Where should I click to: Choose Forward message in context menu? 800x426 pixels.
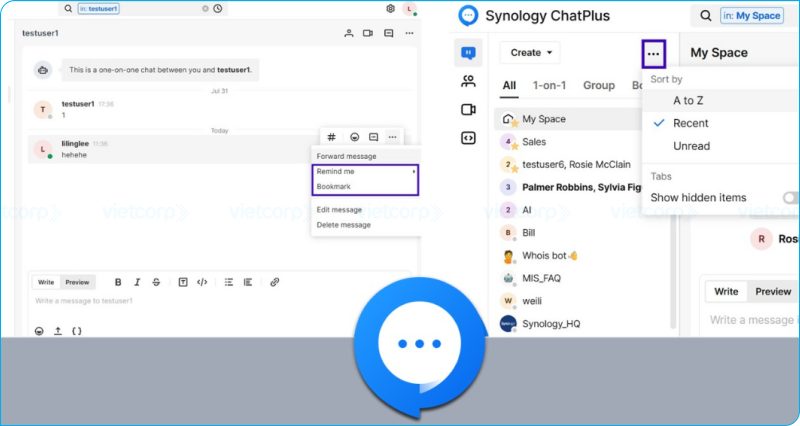[346, 156]
